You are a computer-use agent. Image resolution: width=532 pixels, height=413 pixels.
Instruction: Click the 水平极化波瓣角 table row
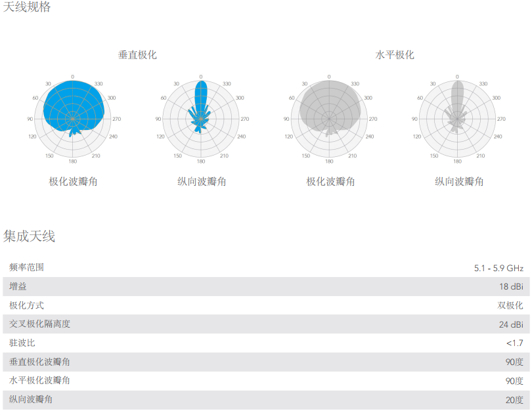tap(266, 381)
